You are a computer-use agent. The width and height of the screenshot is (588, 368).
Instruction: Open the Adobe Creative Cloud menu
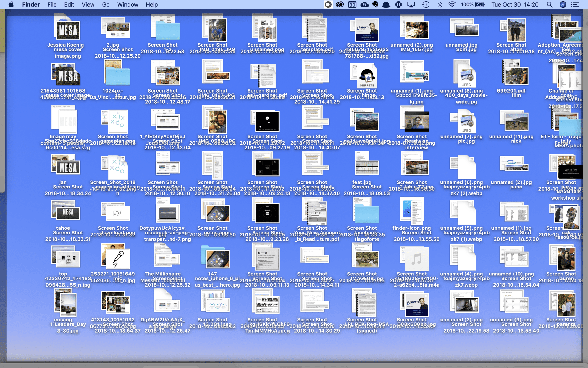[x=339, y=4]
